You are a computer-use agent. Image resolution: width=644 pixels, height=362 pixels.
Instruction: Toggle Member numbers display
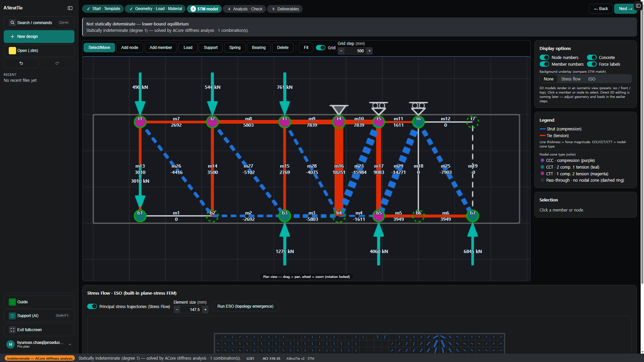(544, 64)
